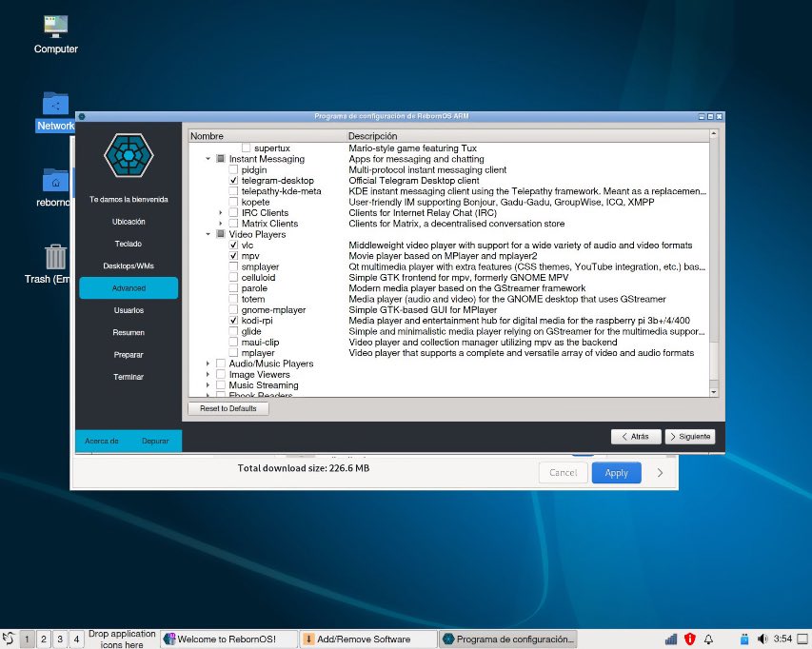Viewport: 812px width, 649px height.
Task: Click the package list scrollbar down arrow
Action: (x=714, y=392)
